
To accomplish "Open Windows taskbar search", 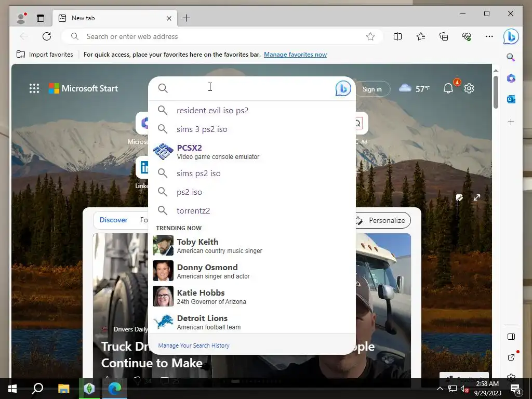I will click(37, 389).
